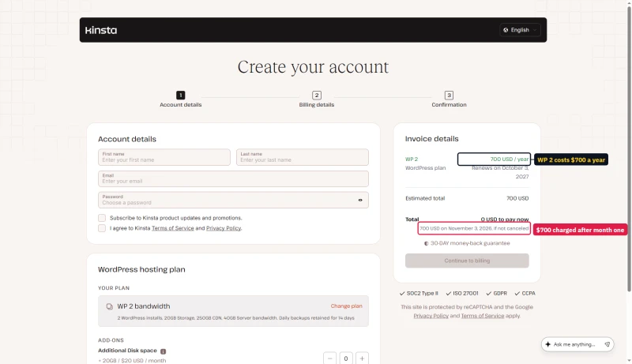Click Continue to billing button

(x=467, y=261)
